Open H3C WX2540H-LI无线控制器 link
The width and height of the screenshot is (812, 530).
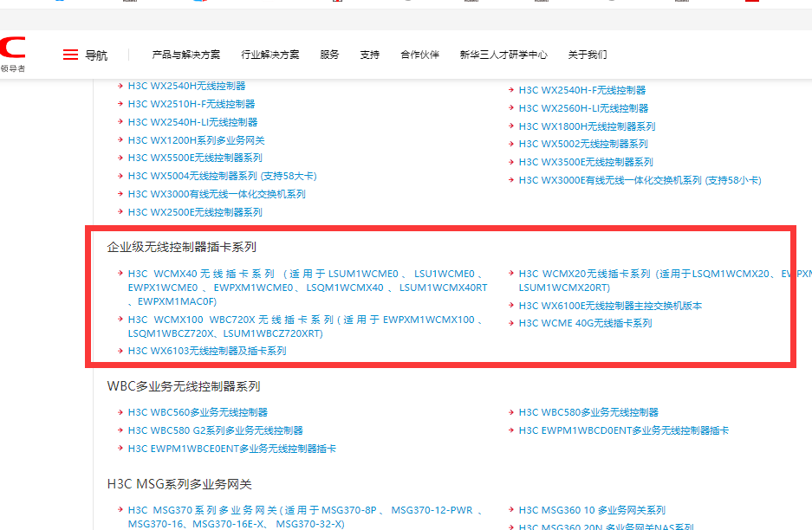[x=192, y=122]
